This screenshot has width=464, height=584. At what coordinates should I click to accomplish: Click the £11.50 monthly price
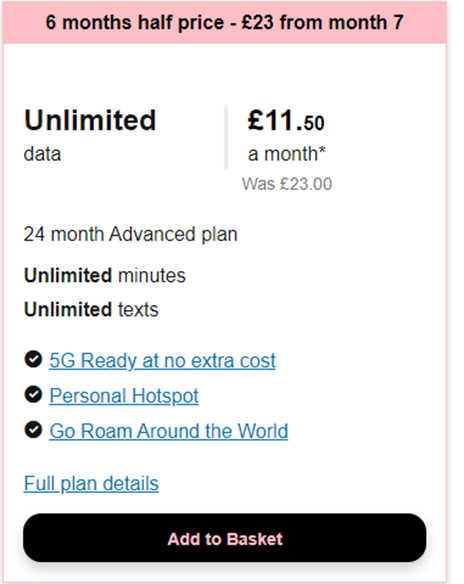pos(286,121)
